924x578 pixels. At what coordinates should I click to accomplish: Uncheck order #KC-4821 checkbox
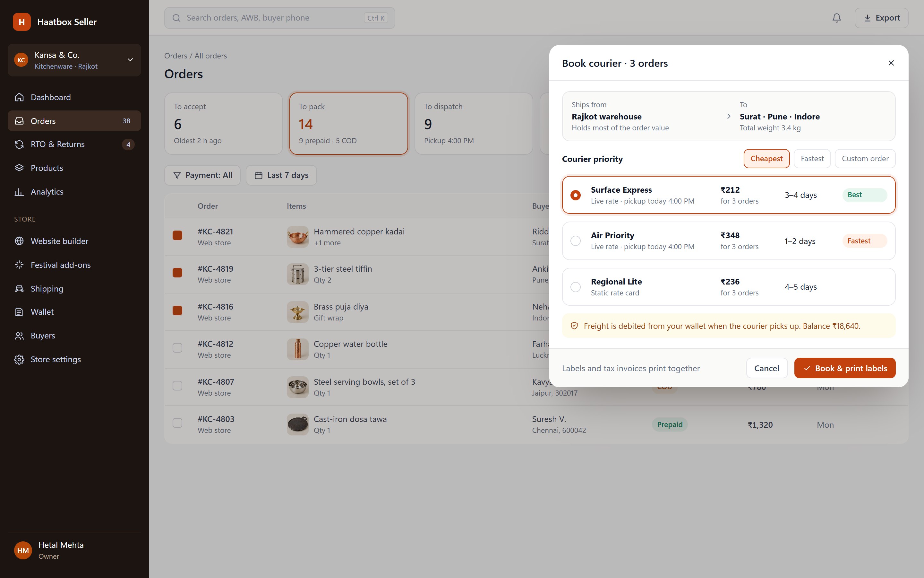[177, 235]
